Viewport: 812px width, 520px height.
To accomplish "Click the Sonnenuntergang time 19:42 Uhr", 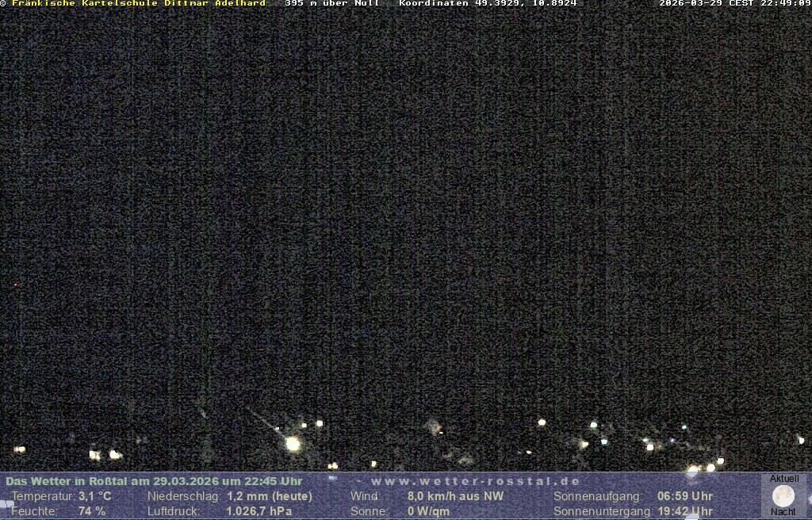I will tap(685, 511).
